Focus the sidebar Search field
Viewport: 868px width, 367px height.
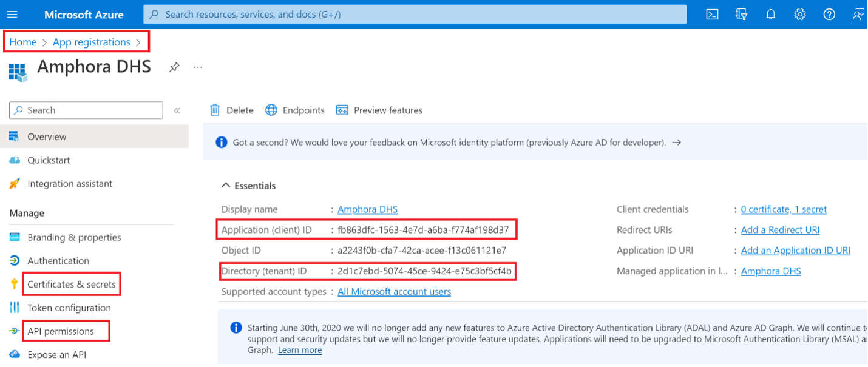86,110
